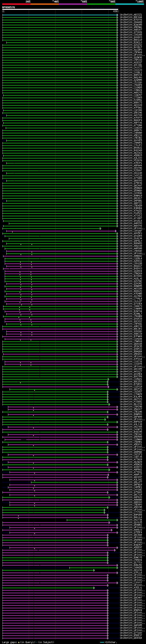Click the green ~80% identity legend bar
The width and height of the screenshot is (146, 644).
pos(101,4)
